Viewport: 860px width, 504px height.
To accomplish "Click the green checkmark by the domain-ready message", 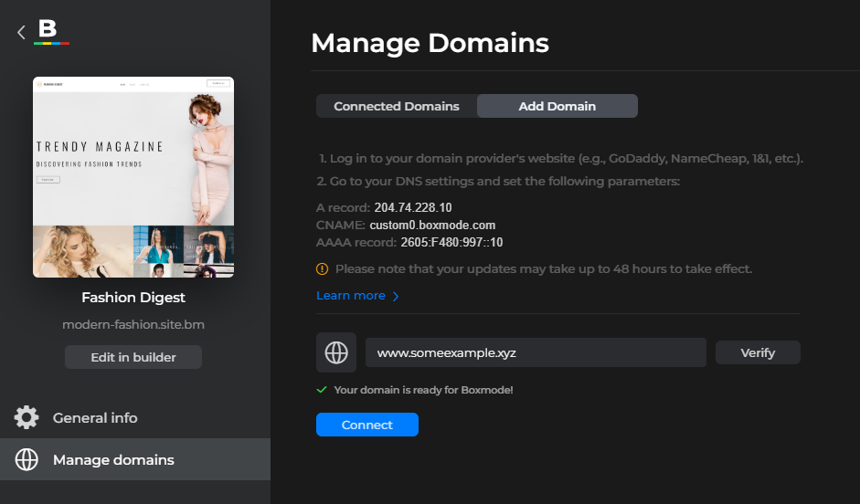I will tap(321, 390).
